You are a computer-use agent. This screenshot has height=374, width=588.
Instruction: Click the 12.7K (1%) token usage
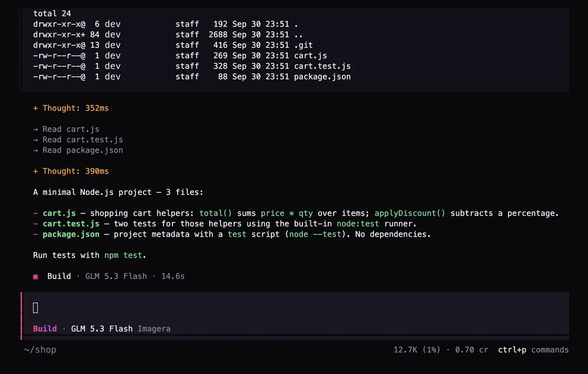[416, 349]
